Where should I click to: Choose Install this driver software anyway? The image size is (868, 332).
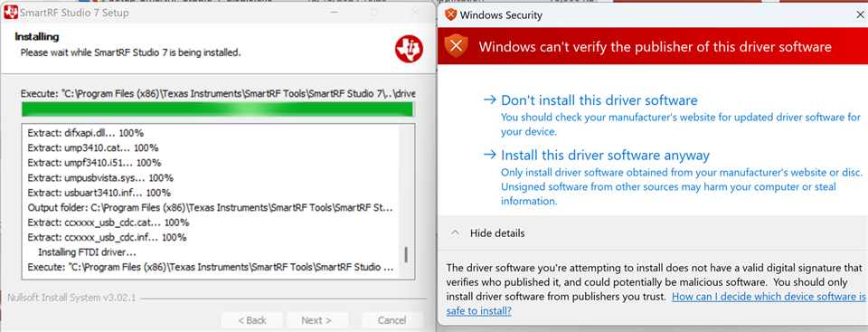[605, 155]
